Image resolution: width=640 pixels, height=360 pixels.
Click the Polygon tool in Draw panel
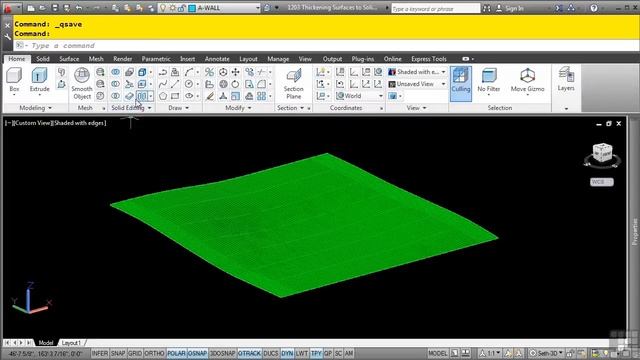[x=163, y=96]
